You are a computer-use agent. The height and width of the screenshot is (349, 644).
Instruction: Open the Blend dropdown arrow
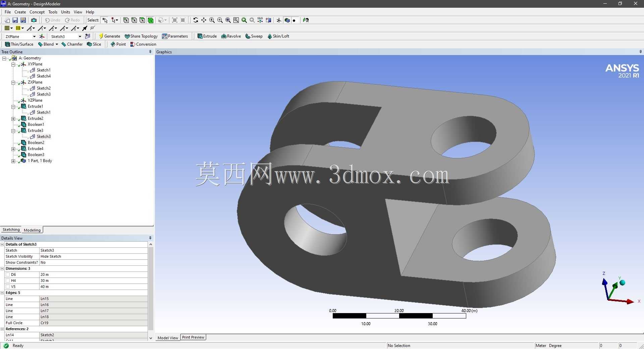[57, 44]
